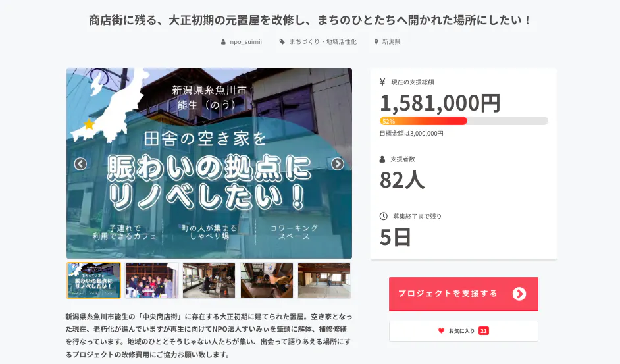Open the まちづくり・地域活性化 category link
This screenshot has height=364, width=620.
[x=323, y=42]
